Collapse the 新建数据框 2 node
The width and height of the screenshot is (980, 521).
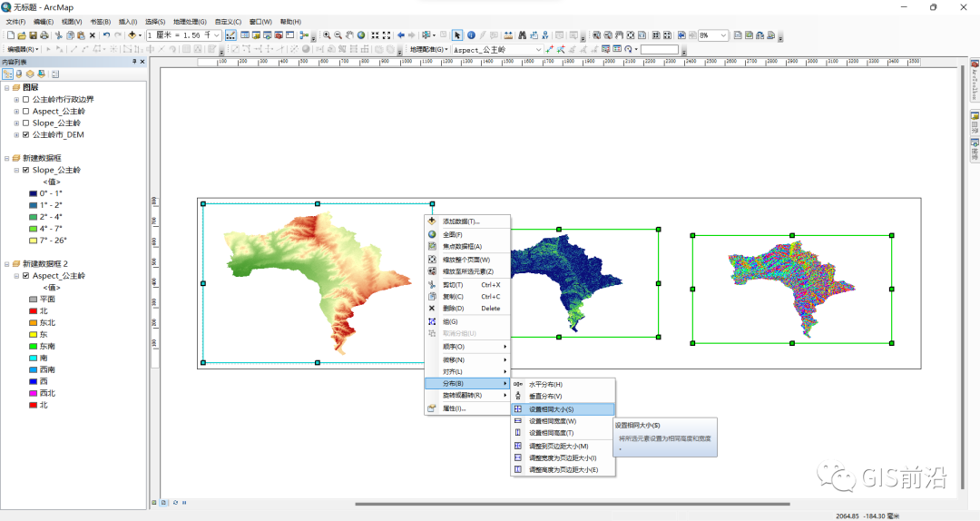[x=7, y=264]
